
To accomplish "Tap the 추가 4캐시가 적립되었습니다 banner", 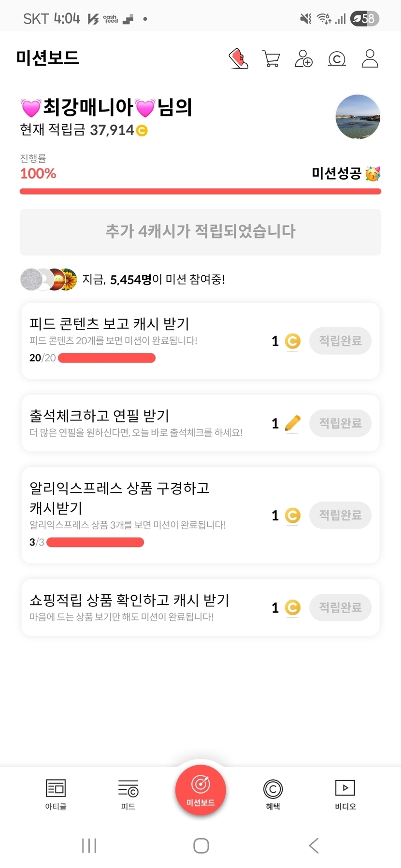I will [200, 232].
